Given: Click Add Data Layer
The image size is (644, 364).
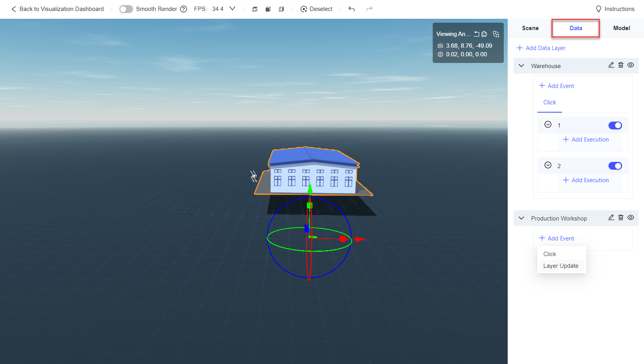Looking at the screenshot, I should (x=541, y=48).
